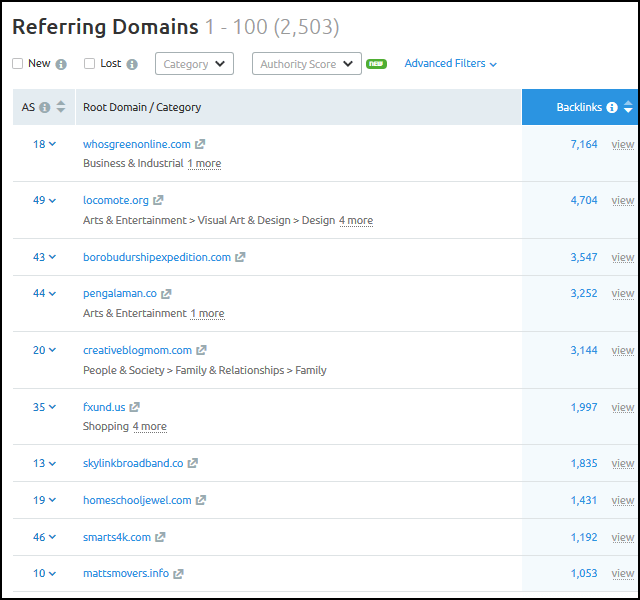The width and height of the screenshot is (640, 600).
Task: Open whosgreenonline.com domain link
Action: 137,144
